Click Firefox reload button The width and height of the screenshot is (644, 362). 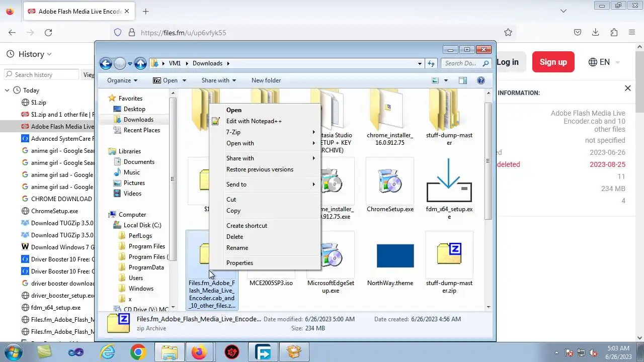coord(48,33)
